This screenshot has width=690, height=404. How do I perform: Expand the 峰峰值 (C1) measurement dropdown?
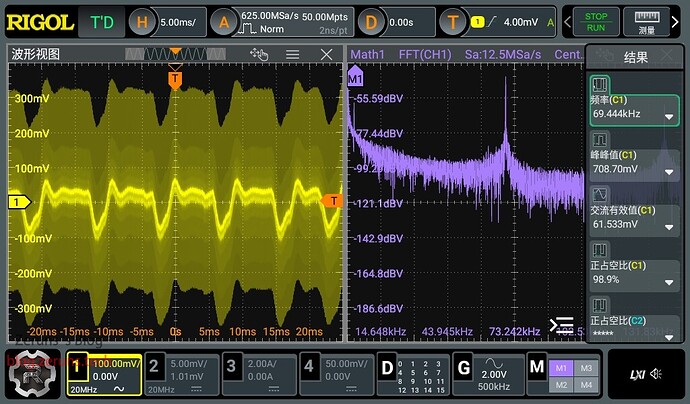coord(669,170)
